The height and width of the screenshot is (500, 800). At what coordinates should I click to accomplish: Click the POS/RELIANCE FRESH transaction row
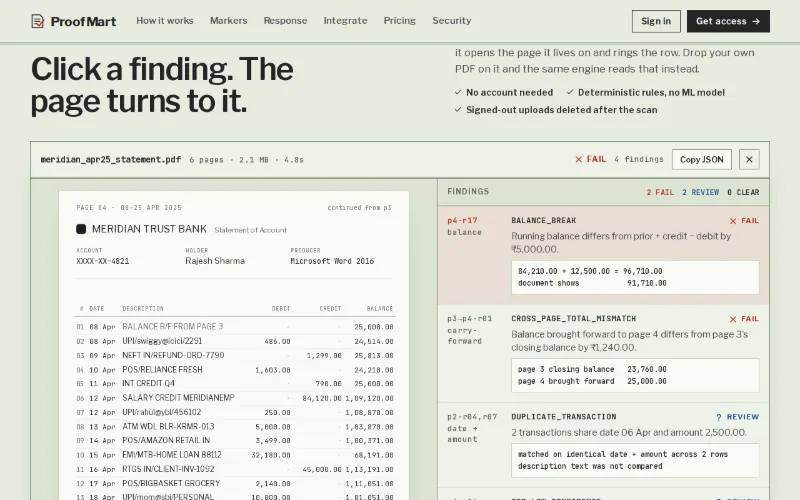tap(235, 370)
